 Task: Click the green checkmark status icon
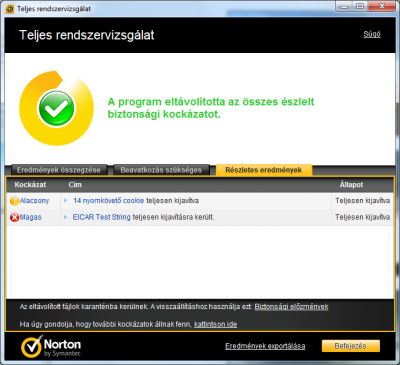point(56,108)
